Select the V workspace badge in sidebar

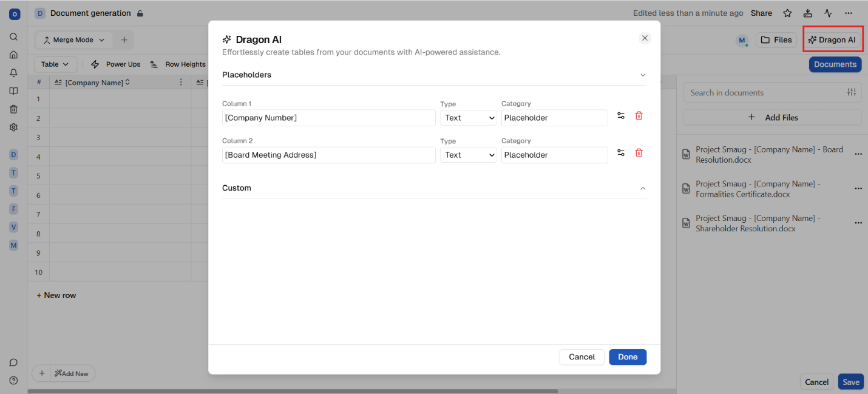13,227
